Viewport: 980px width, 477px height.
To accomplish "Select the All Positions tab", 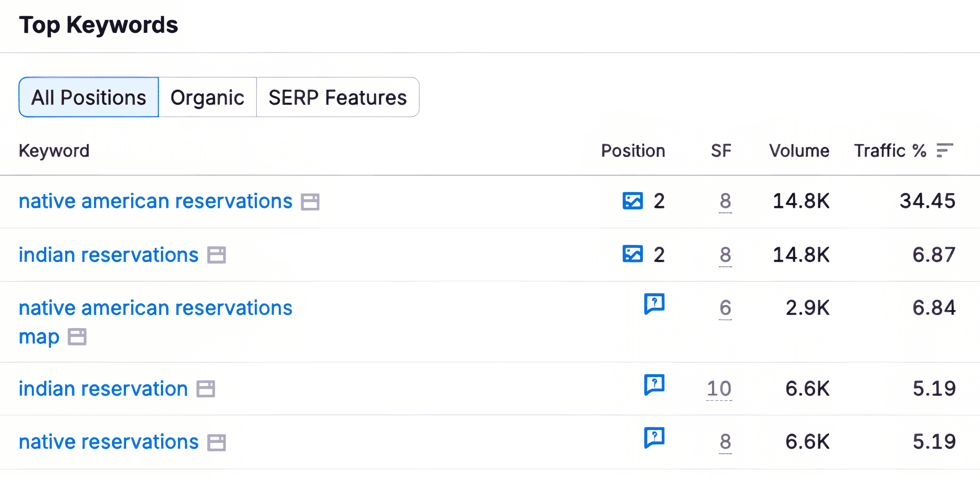I will pos(88,97).
